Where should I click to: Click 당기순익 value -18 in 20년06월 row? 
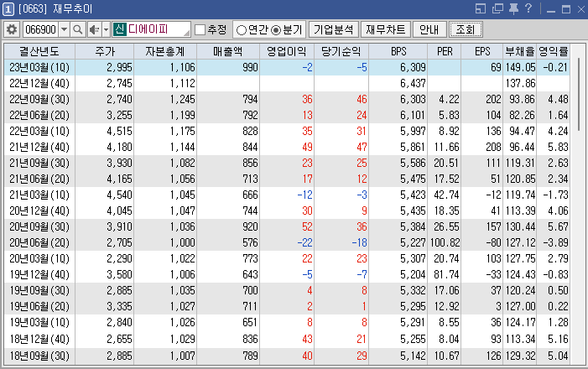click(x=359, y=242)
